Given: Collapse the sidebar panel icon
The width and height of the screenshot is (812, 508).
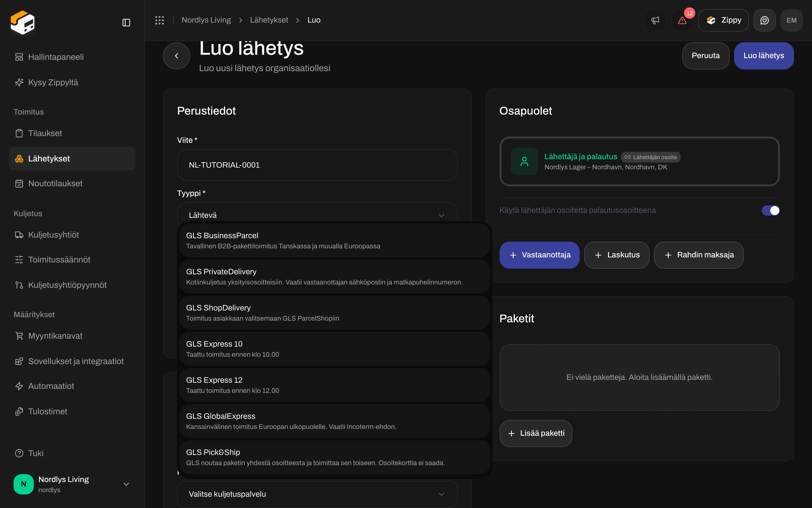Looking at the screenshot, I should 126,23.
